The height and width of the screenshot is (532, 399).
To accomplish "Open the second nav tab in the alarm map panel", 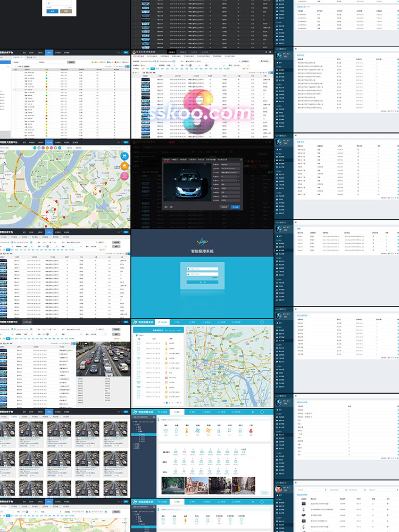I will coord(178,322).
